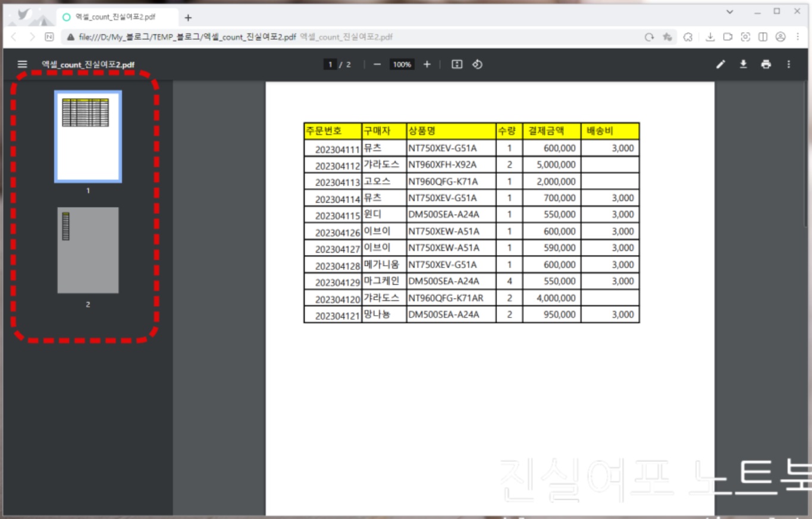This screenshot has height=519, width=812.
Task: Click the current page number field
Action: tap(330, 64)
